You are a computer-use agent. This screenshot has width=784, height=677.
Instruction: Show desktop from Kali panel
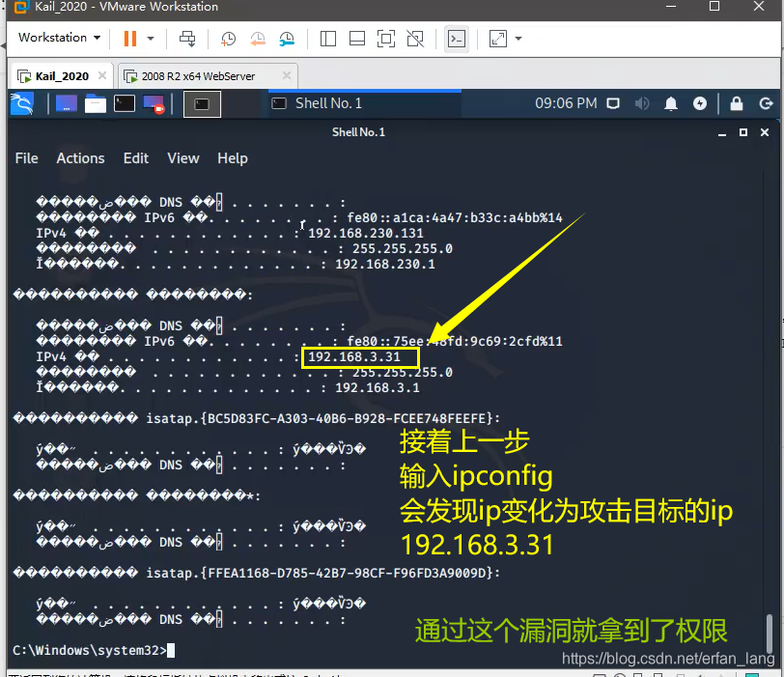click(x=66, y=104)
